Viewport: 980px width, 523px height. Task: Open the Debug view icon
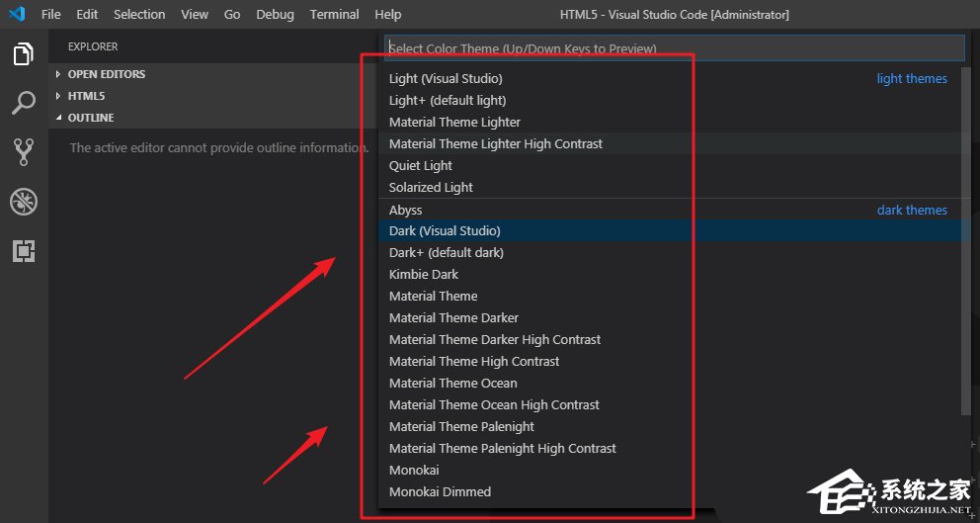click(x=24, y=202)
